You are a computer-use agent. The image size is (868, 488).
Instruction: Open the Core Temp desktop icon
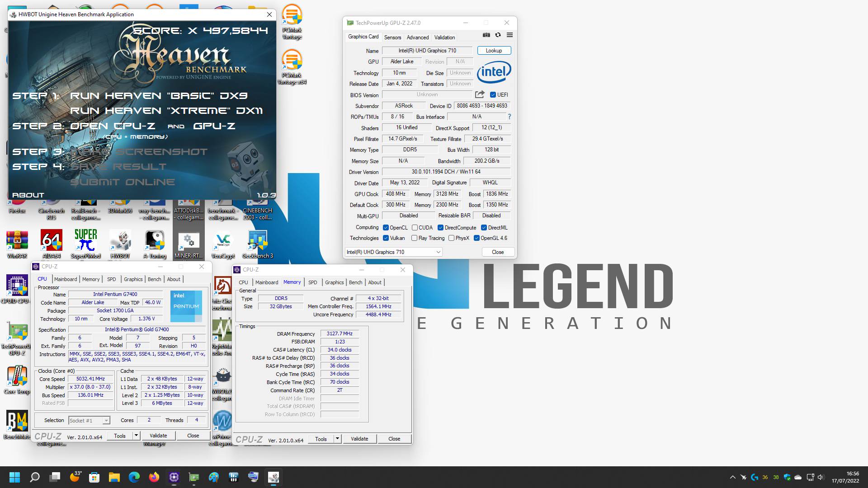pyautogui.click(x=17, y=380)
